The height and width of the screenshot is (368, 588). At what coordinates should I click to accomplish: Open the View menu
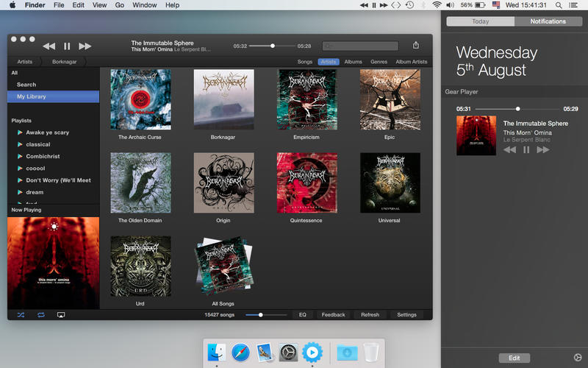(x=99, y=5)
